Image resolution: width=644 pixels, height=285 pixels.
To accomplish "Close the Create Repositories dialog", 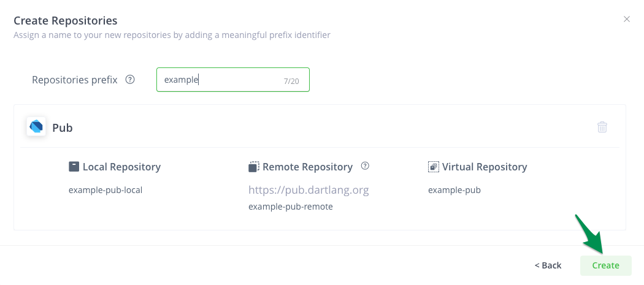I will pyautogui.click(x=627, y=20).
